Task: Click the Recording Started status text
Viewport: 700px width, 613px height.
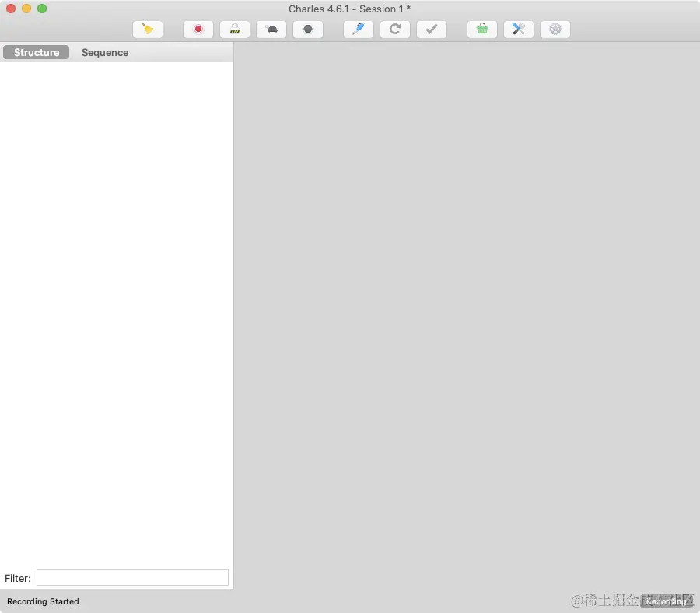Action: click(x=43, y=601)
